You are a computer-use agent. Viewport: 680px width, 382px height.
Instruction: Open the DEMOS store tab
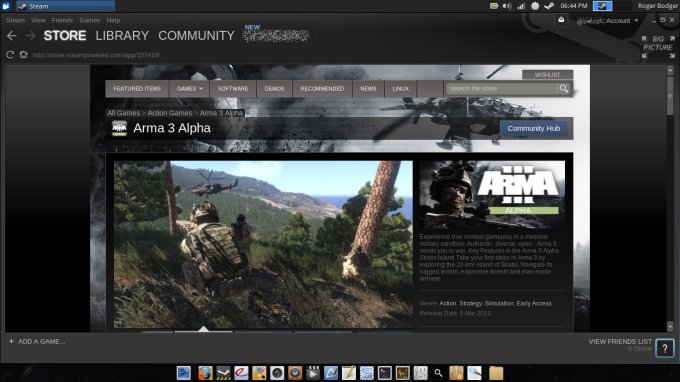coord(274,88)
